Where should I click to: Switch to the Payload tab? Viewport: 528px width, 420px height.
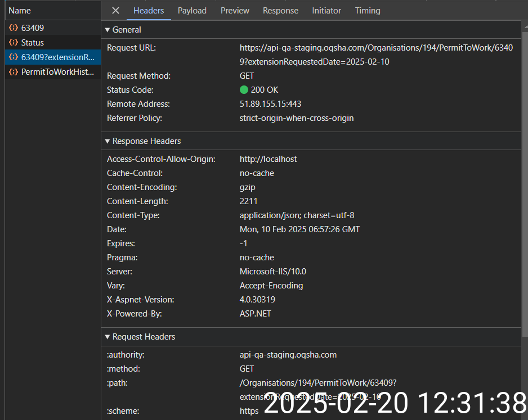[192, 11]
